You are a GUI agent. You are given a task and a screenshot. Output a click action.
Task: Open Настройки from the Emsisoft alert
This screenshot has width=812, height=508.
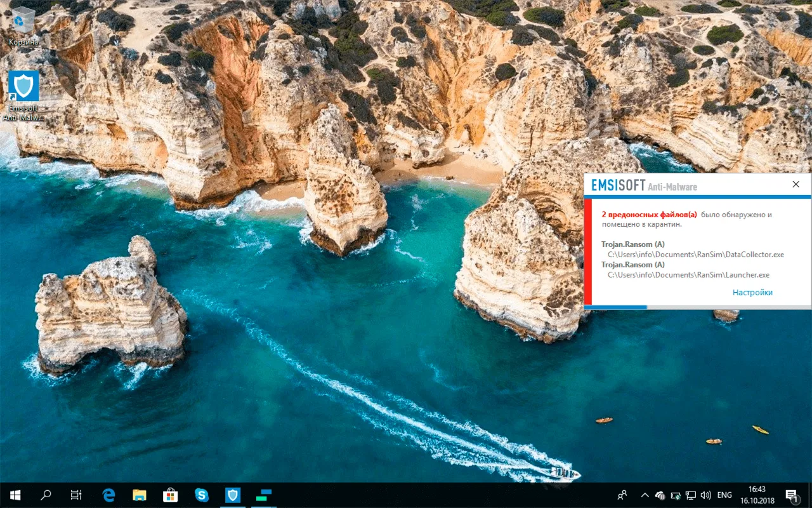coord(752,292)
